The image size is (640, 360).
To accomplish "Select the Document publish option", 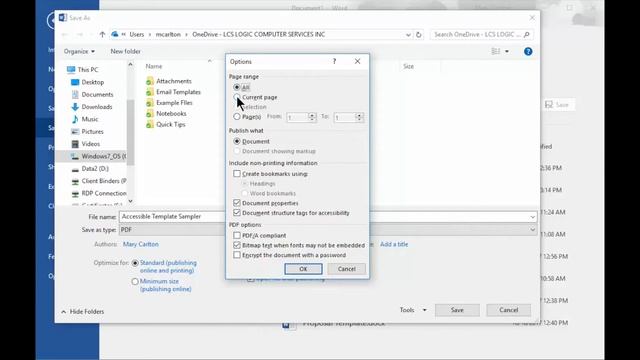I will (237, 141).
